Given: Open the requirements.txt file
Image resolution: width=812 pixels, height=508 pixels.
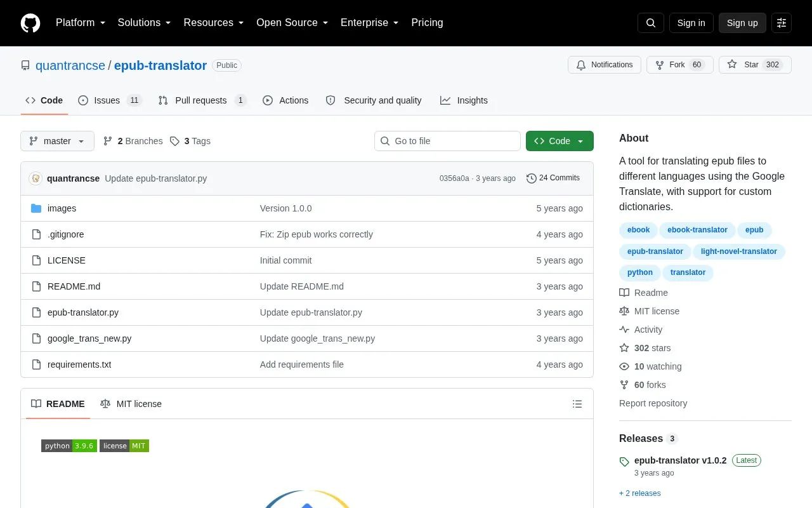Looking at the screenshot, I should point(79,364).
